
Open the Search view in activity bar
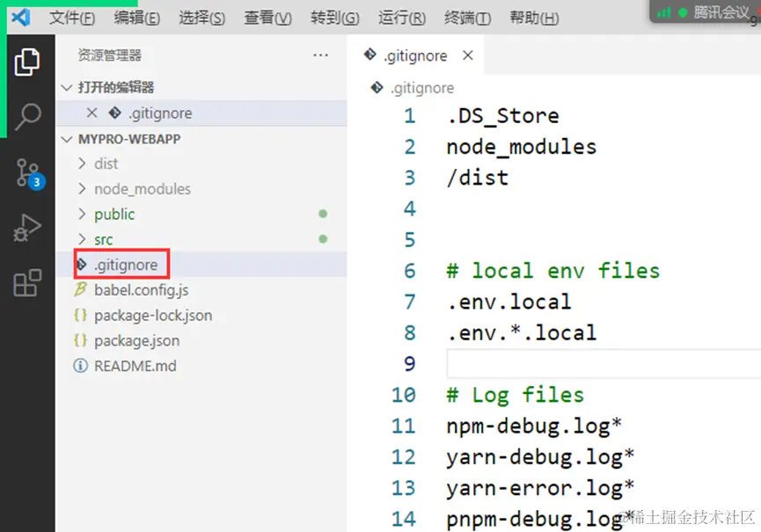pyautogui.click(x=27, y=116)
